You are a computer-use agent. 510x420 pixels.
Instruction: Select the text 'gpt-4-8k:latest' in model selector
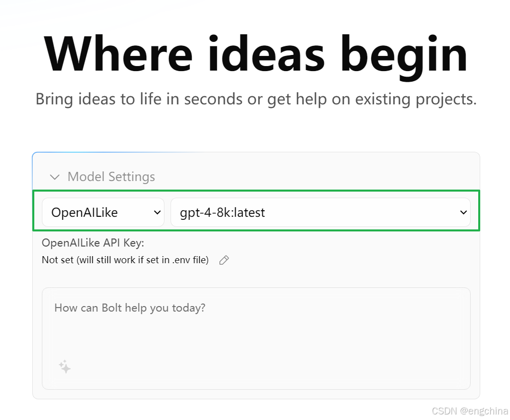click(222, 213)
